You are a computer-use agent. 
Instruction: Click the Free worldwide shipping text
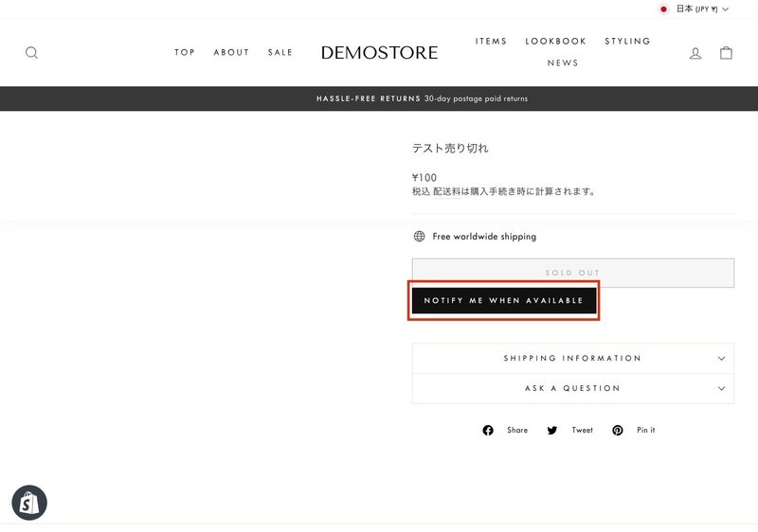484,236
